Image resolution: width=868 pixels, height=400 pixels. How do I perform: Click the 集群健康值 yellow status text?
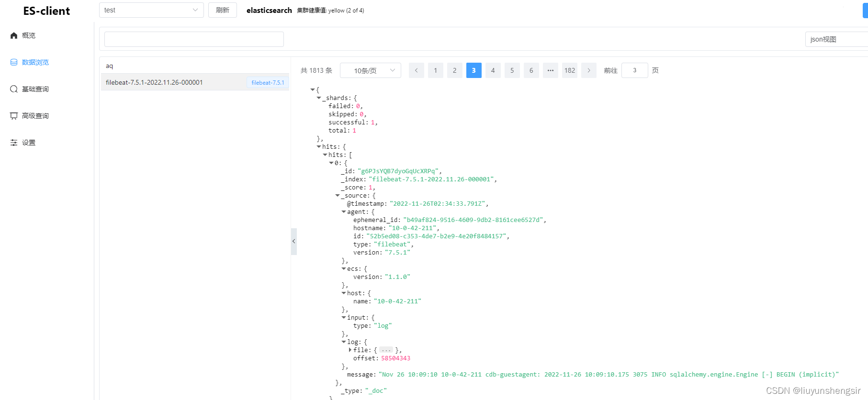click(330, 11)
